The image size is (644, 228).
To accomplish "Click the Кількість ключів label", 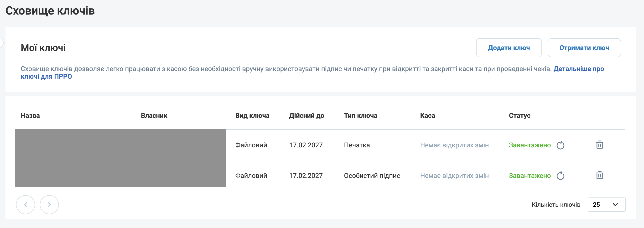I will tap(556, 204).
